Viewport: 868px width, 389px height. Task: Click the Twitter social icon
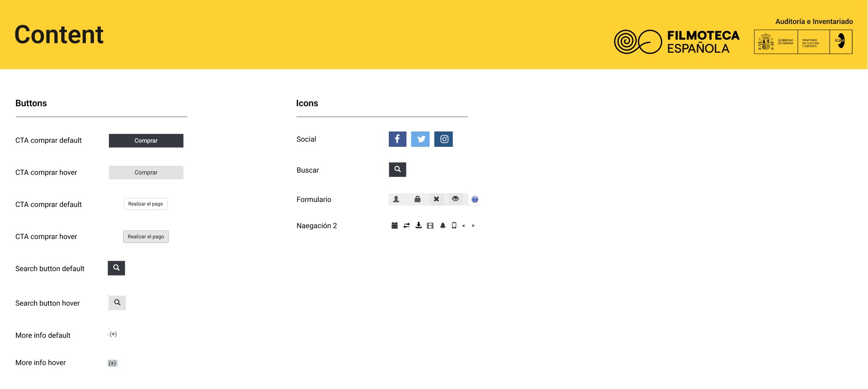(x=420, y=139)
